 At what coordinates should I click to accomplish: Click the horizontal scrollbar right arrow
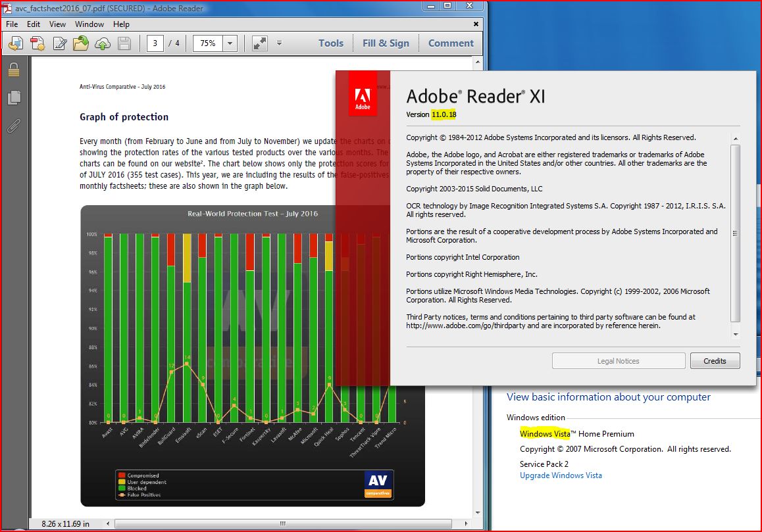coord(466,523)
